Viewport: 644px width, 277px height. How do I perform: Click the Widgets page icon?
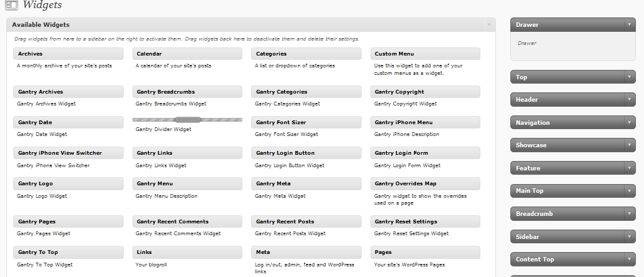(11, 4)
